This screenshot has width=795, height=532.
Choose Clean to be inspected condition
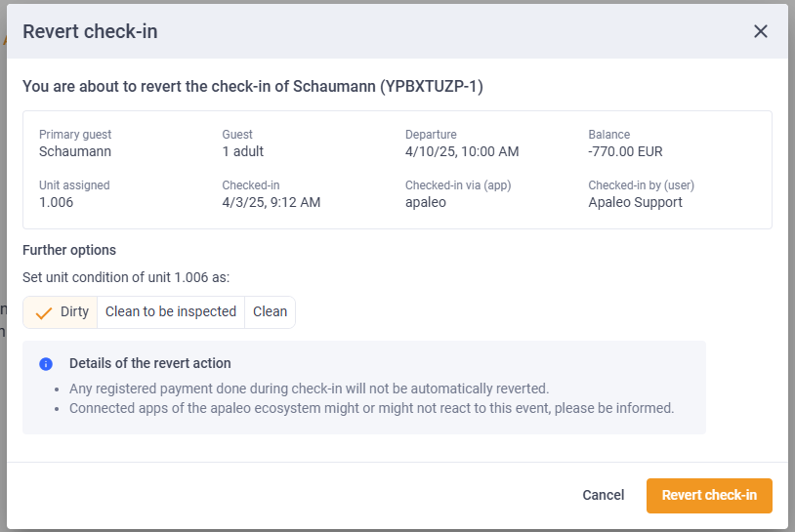[x=171, y=312]
